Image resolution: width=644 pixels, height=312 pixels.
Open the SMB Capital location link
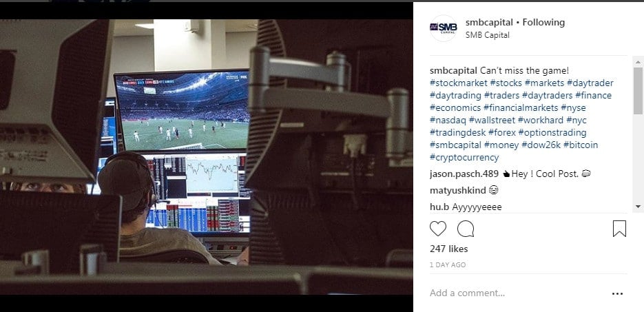tap(488, 35)
